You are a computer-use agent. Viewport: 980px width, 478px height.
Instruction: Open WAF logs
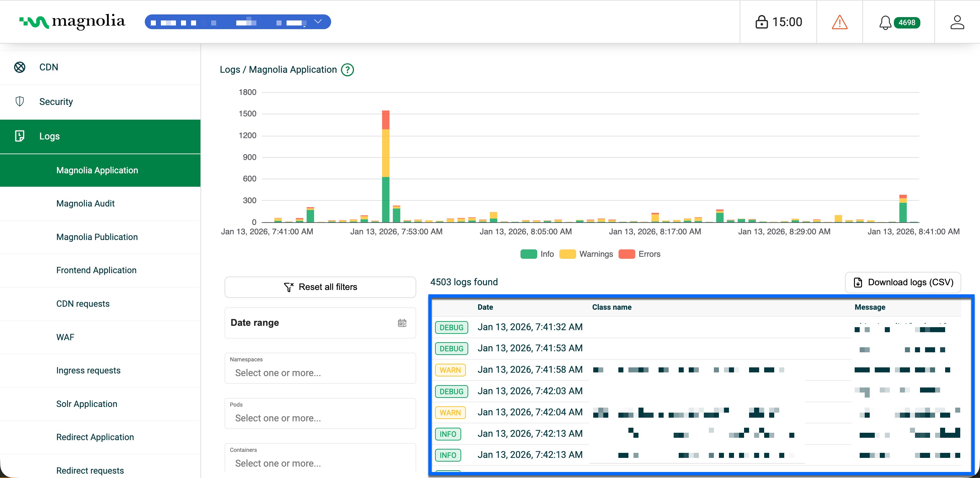tap(100, 337)
